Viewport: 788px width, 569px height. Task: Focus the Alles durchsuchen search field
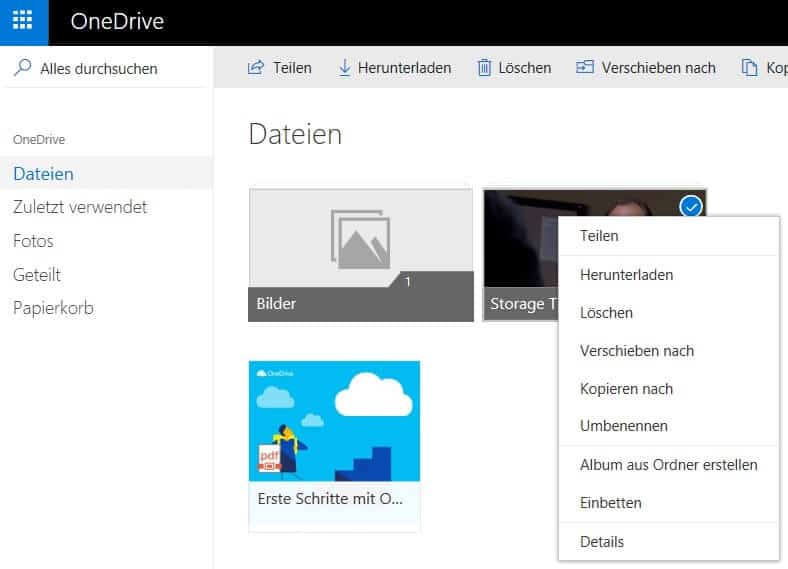(106, 68)
